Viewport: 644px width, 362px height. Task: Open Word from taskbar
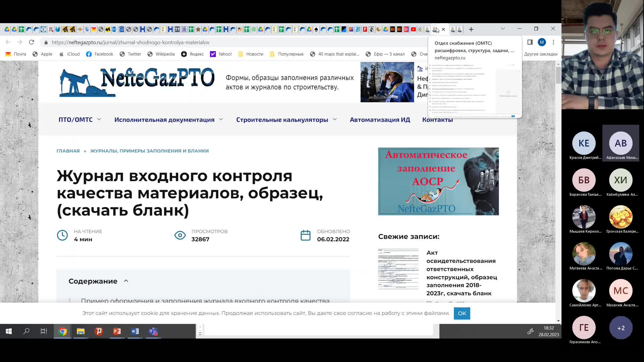tap(135, 331)
